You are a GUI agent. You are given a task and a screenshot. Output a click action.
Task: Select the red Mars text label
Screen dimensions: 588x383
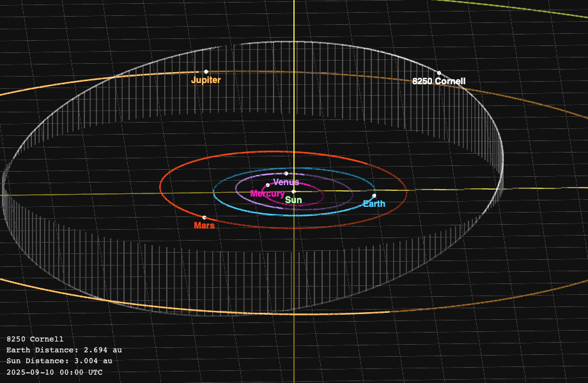point(205,226)
